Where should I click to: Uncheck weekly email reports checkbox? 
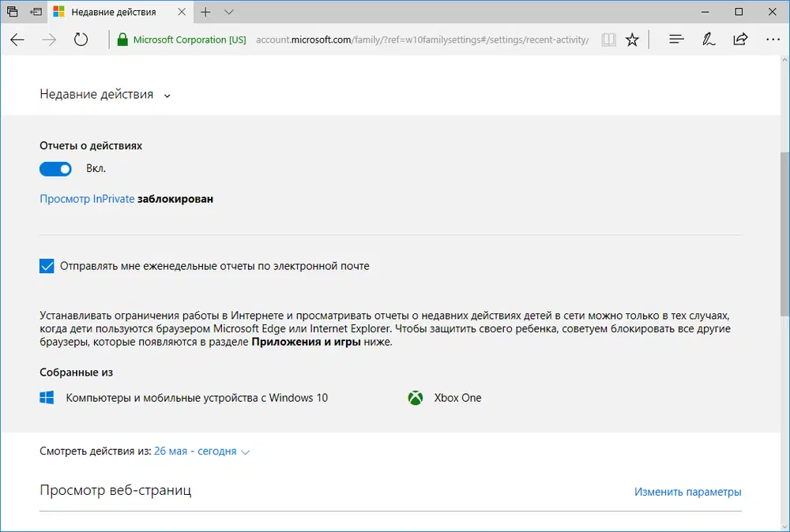[47, 266]
